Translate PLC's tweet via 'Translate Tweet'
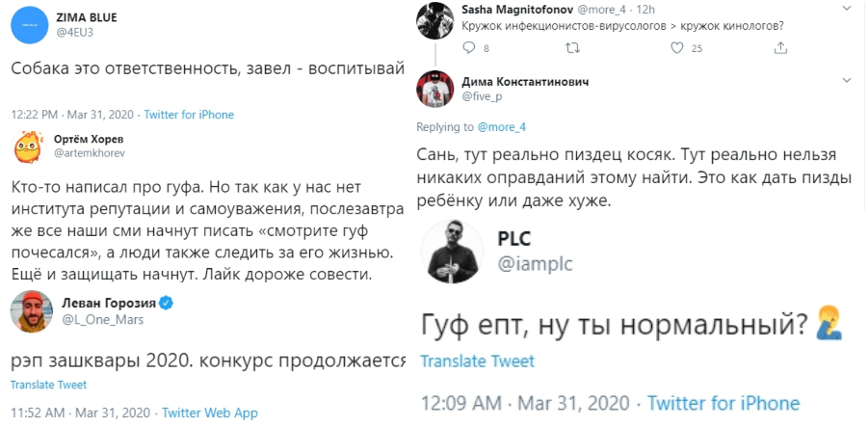The width and height of the screenshot is (868, 426). 477,360
